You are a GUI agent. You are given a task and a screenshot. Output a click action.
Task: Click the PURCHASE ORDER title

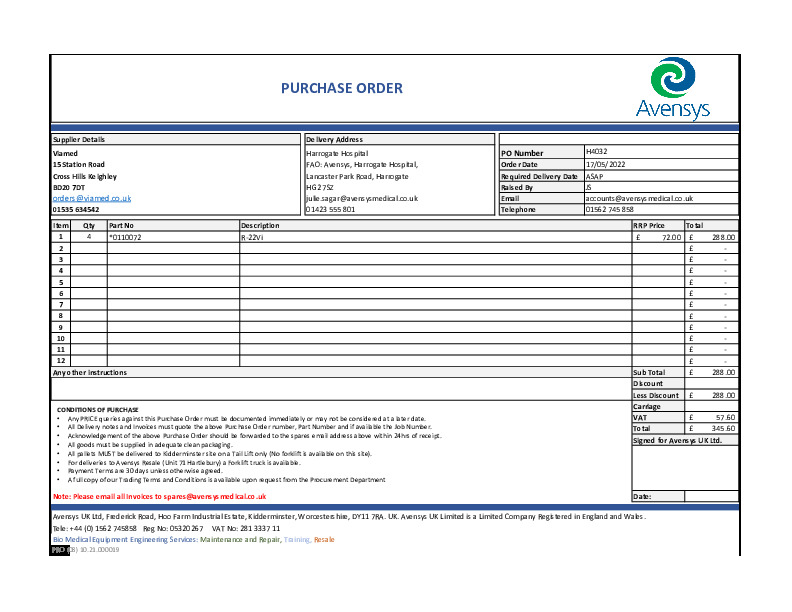[x=342, y=88]
